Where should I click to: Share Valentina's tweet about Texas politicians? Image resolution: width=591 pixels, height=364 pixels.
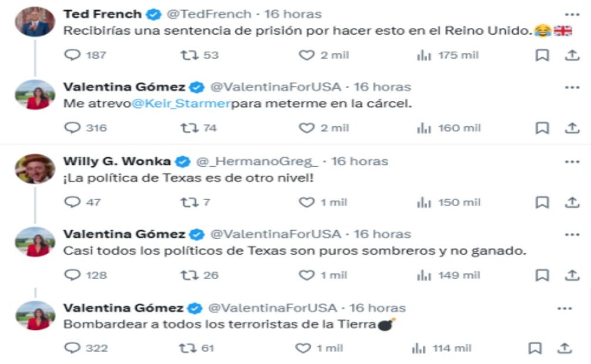pyautogui.click(x=572, y=275)
